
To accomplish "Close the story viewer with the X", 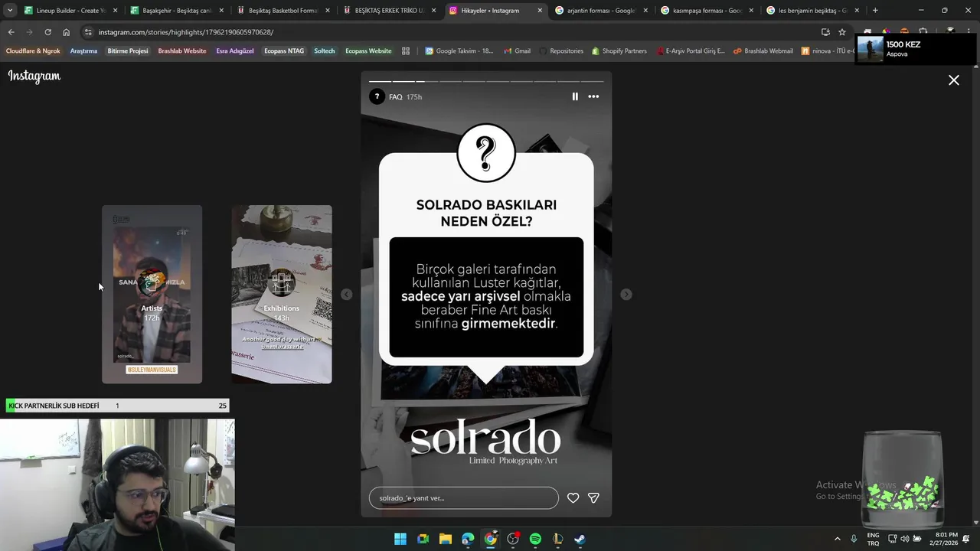I will pos(954,80).
